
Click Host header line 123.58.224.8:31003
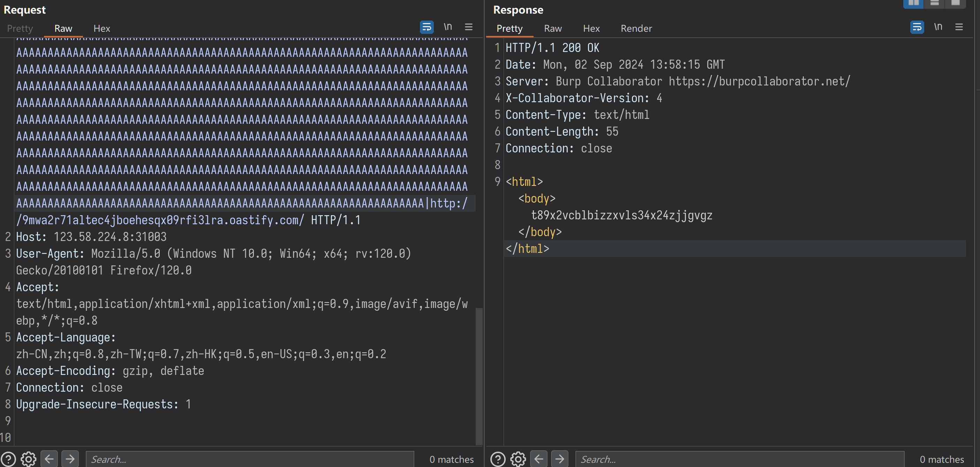(91, 237)
